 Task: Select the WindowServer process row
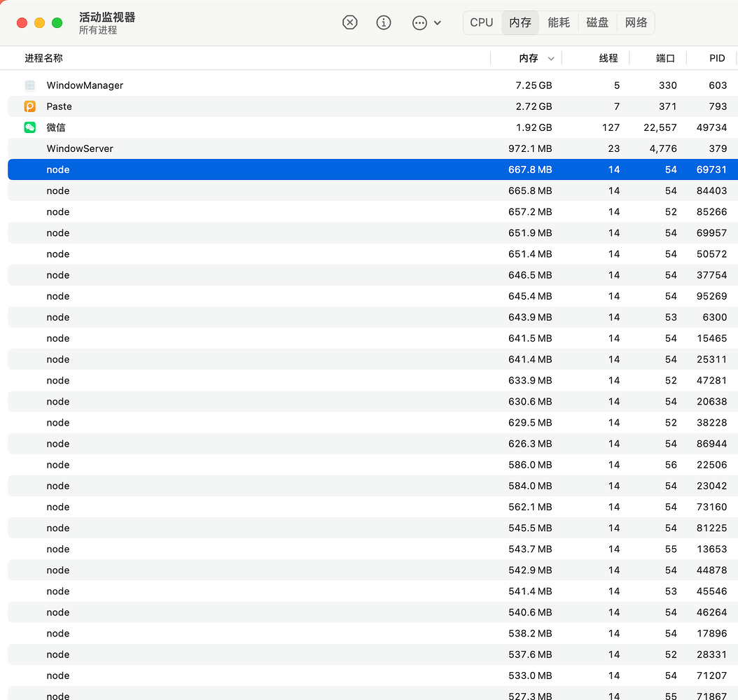[373, 148]
